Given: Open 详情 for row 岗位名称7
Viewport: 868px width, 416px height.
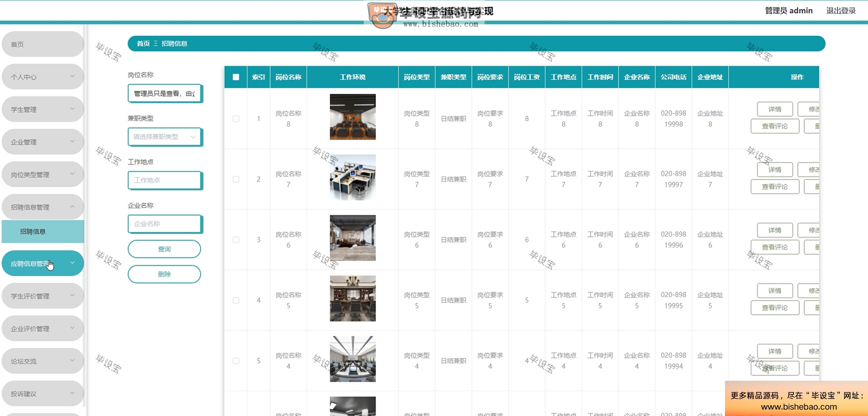Looking at the screenshot, I should [775, 169].
